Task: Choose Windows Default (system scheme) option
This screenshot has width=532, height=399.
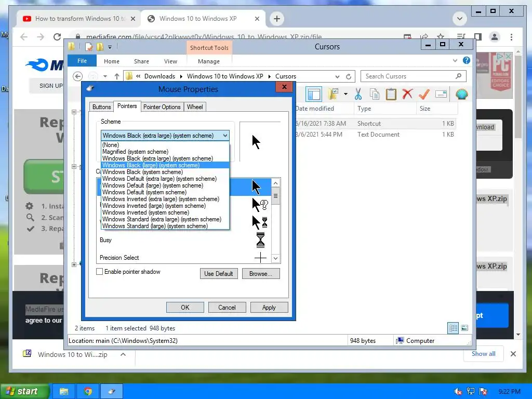Action: point(165,192)
